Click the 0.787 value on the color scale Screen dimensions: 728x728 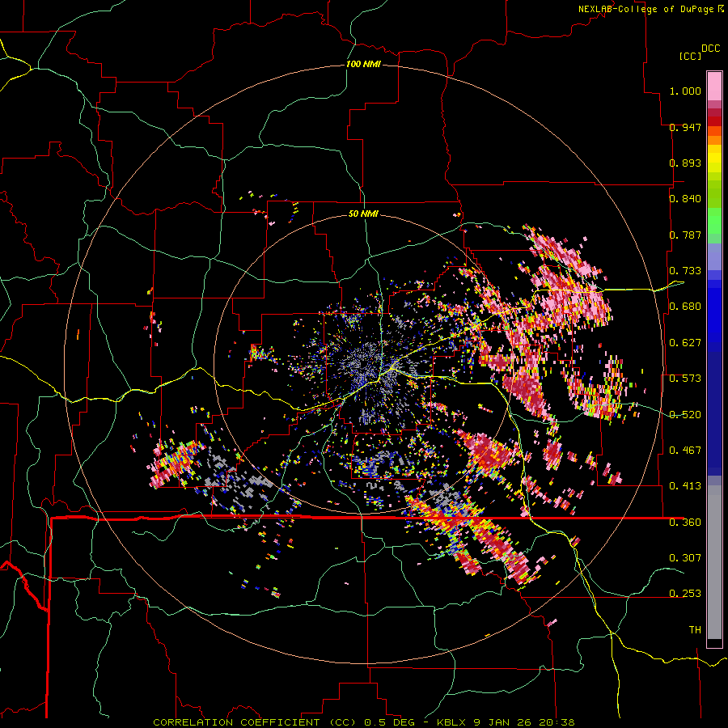(685, 235)
